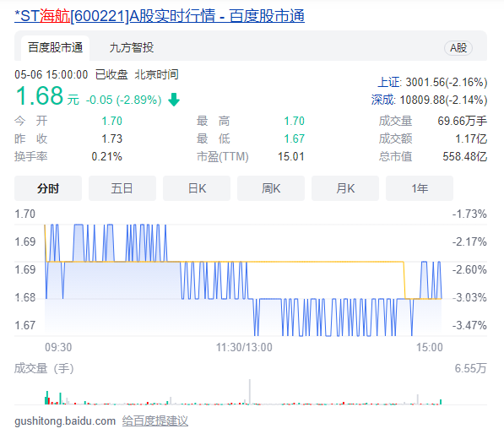The height and width of the screenshot is (434, 504).
Task: Click the 北京时间 label
Action: [156, 74]
